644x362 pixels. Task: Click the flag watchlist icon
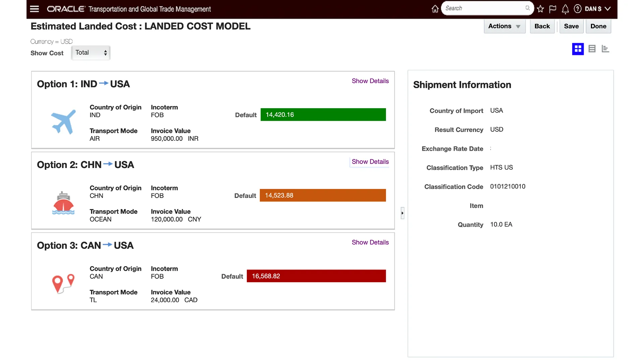(x=552, y=9)
